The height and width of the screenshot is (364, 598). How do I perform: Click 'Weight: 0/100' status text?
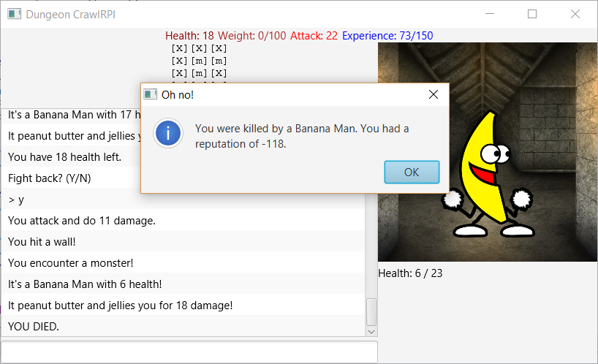point(251,36)
